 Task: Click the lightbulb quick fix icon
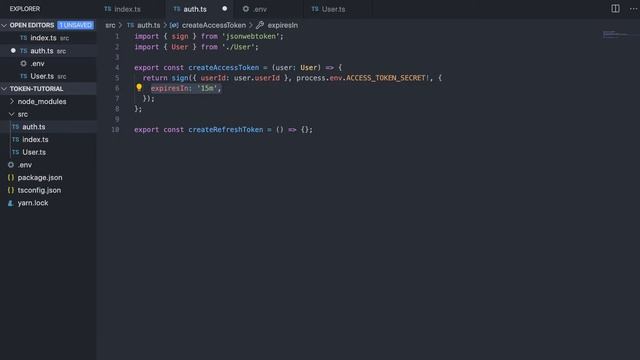(139, 87)
